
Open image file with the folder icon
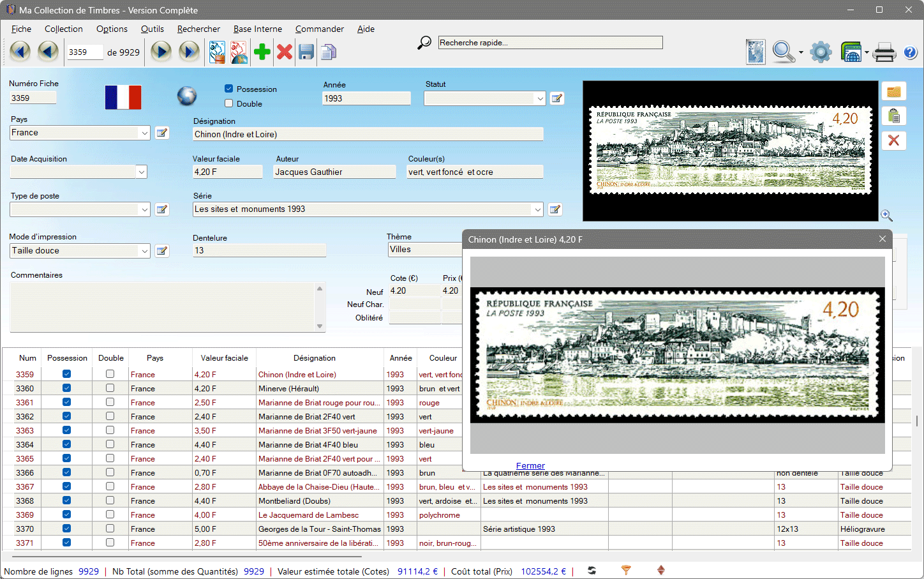(893, 92)
